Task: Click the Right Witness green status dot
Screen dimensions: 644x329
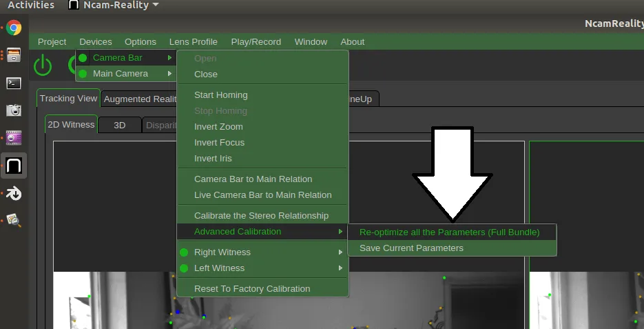Action: [x=184, y=252]
